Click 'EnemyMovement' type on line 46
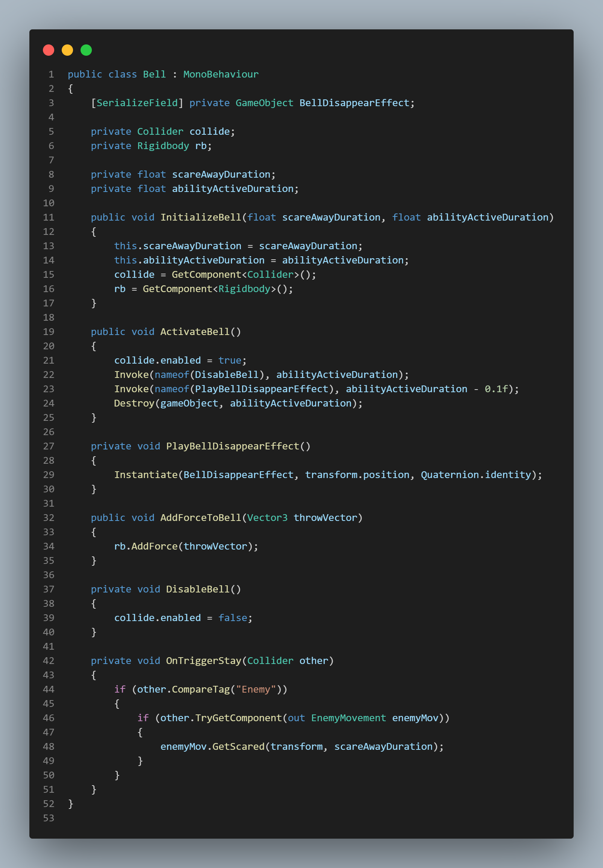Image resolution: width=603 pixels, height=868 pixels. click(348, 718)
